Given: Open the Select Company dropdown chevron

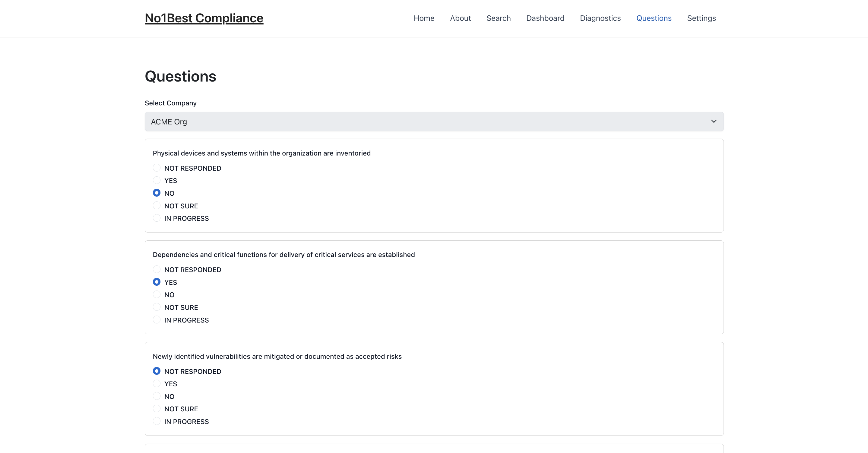Looking at the screenshot, I should [x=713, y=121].
